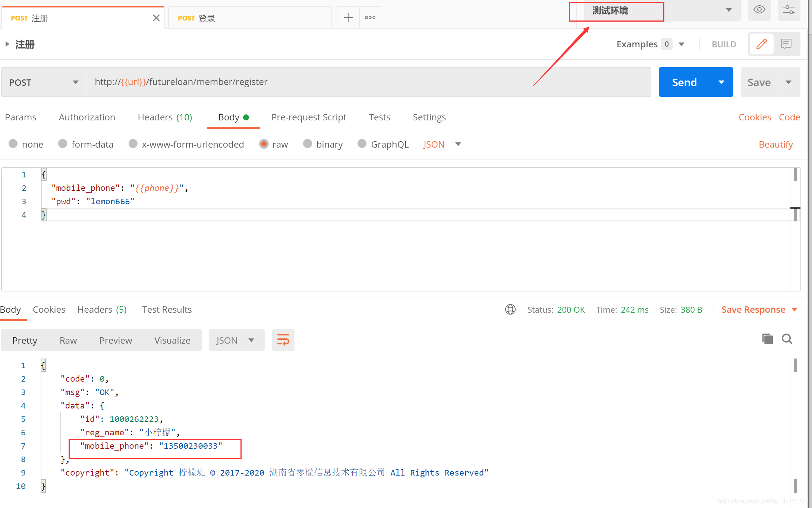Switch response view to Raw
The width and height of the screenshot is (812, 508).
coord(68,340)
